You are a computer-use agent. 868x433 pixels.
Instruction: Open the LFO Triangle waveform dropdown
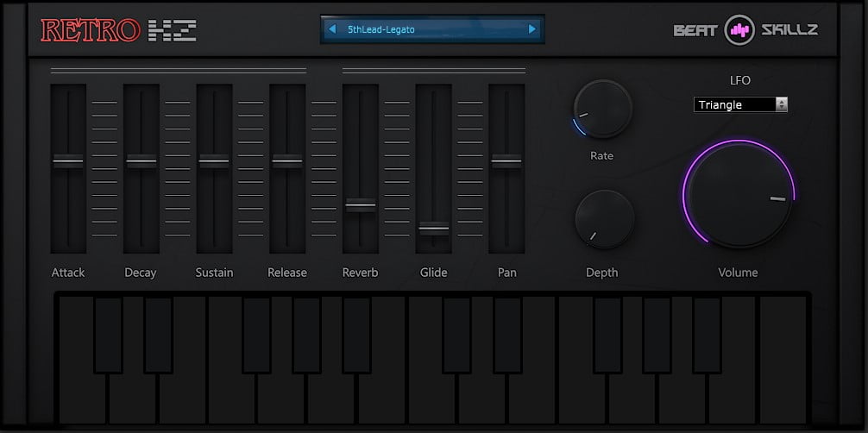pos(740,104)
